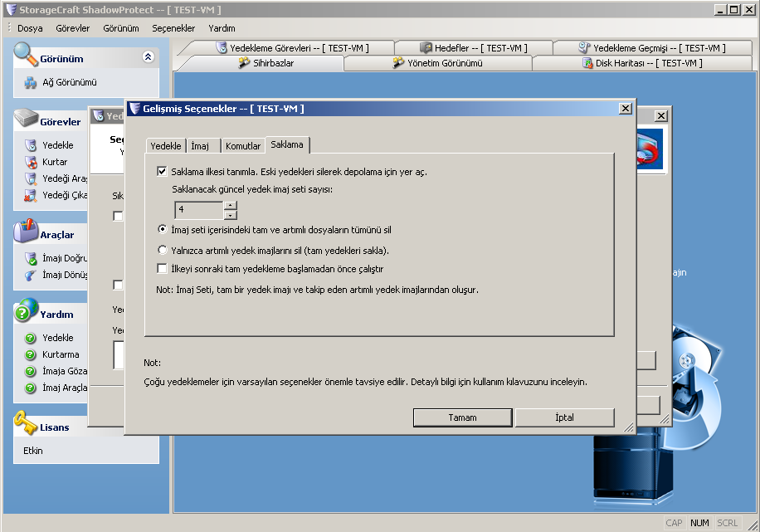
Task: Select İmaj seti içerisindeki tümünü sil option
Action: click(x=163, y=229)
